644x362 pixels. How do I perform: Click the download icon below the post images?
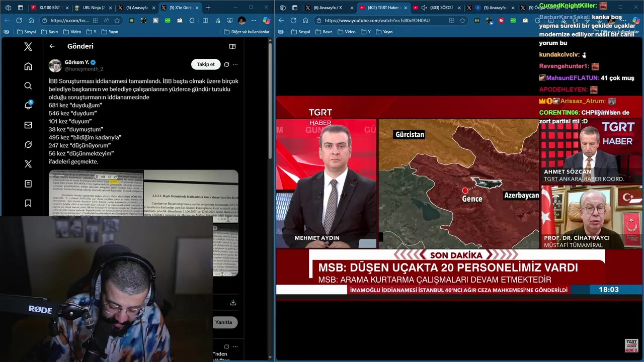pos(233,303)
